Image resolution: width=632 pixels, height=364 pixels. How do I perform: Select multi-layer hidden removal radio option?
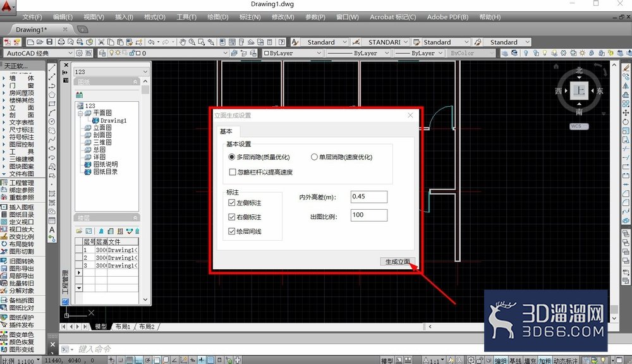pos(231,157)
